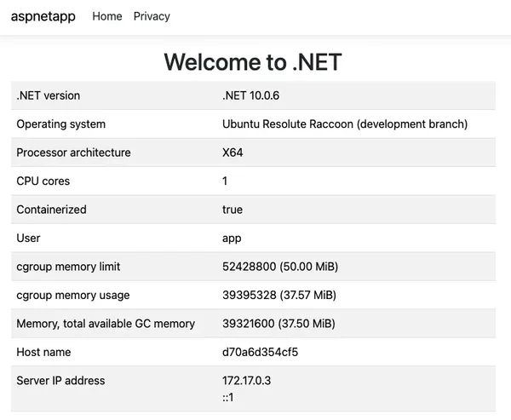Click the Processor architecture label
Image resolution: width=511 pixels, height=420 pixels.
[74, 152]
